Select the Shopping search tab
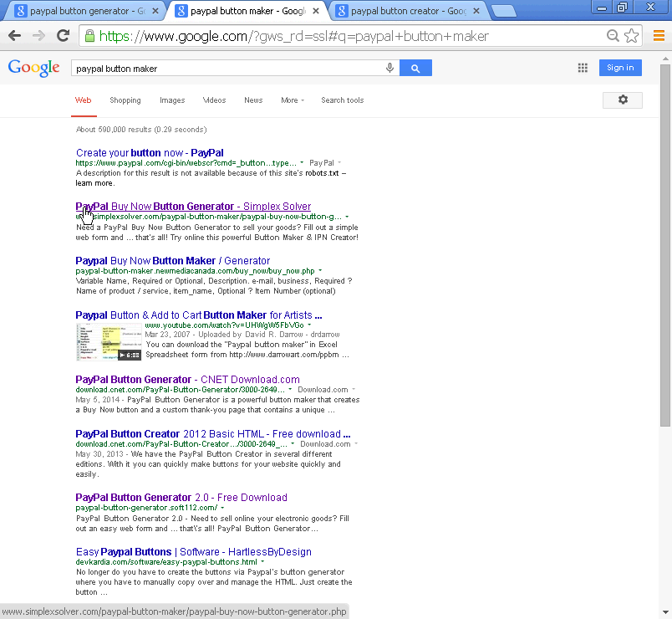672x619 pixels. (125, 100)
